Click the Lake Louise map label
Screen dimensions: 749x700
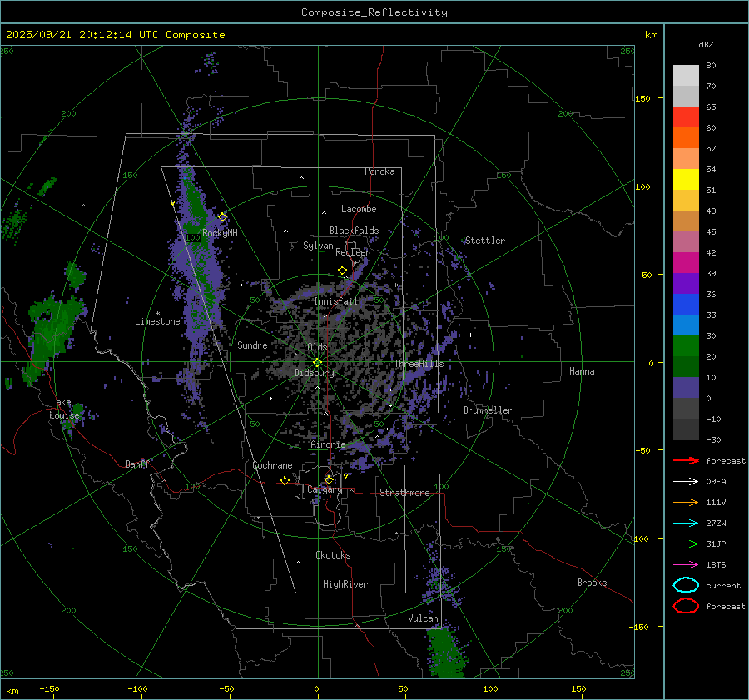(x=64, y=409)
